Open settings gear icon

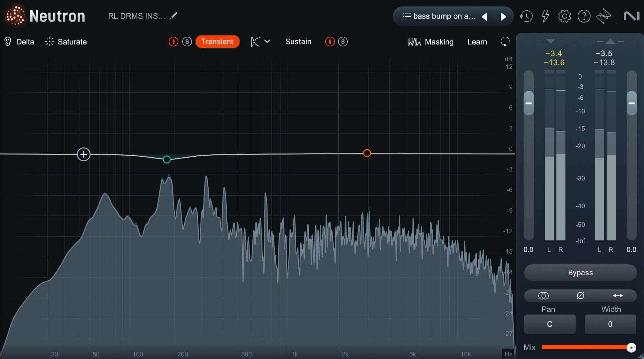tap(564, 16)
